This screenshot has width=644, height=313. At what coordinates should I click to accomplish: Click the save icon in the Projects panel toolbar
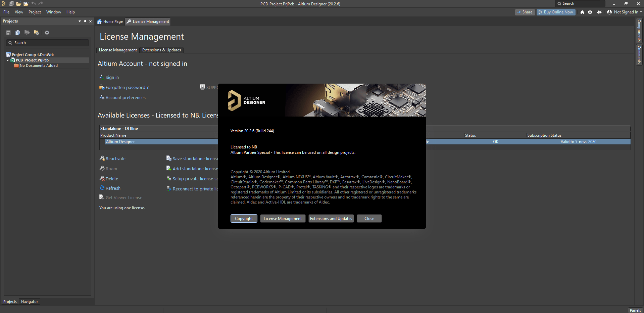8,33
